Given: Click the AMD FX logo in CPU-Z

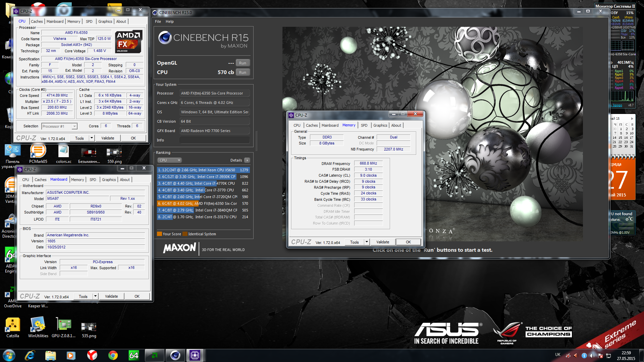Looking at the screenshot, I should point(128,42).
